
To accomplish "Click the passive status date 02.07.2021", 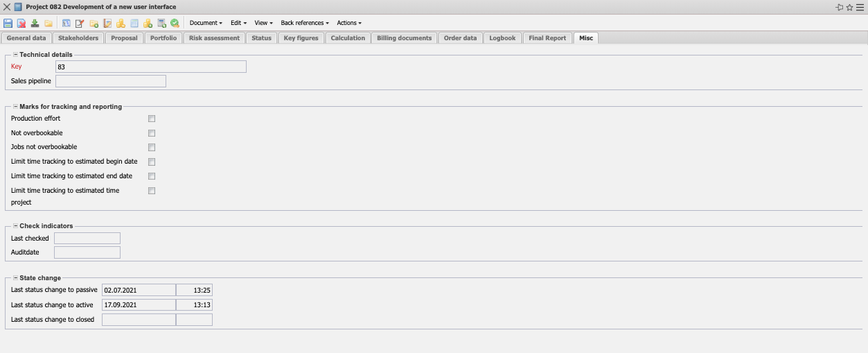I will 139,290.
